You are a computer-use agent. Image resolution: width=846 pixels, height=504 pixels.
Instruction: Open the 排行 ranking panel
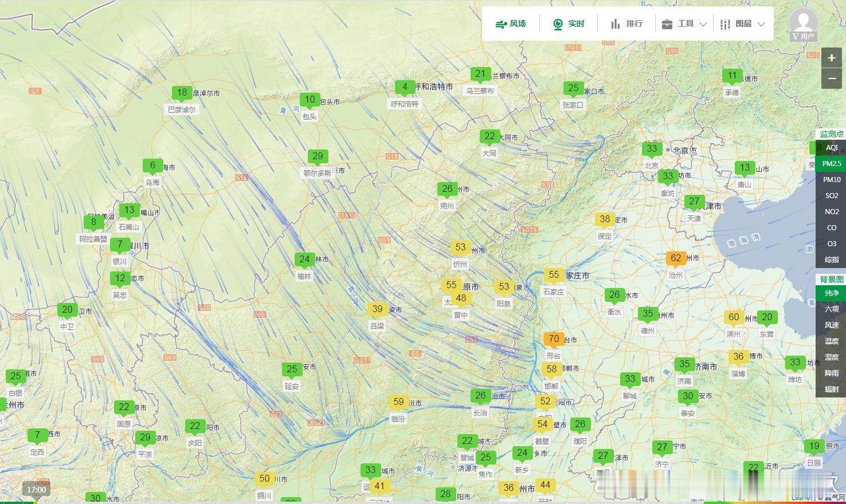626,24
